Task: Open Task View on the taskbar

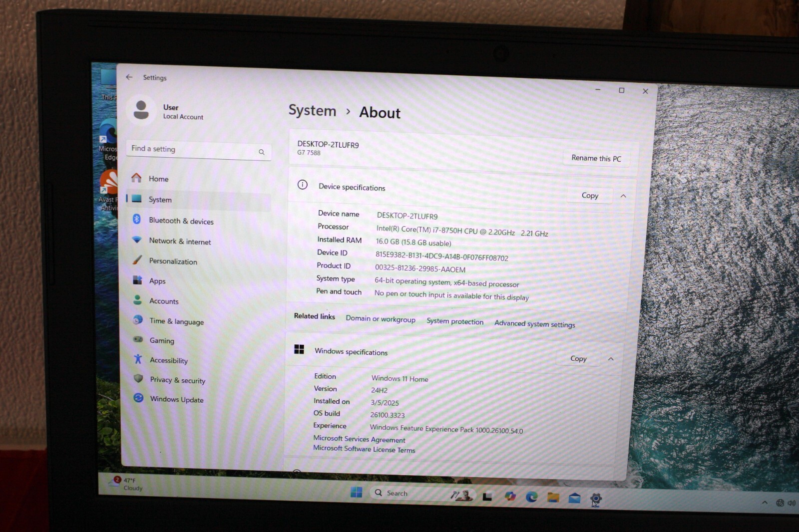Action: pos(487,496)
